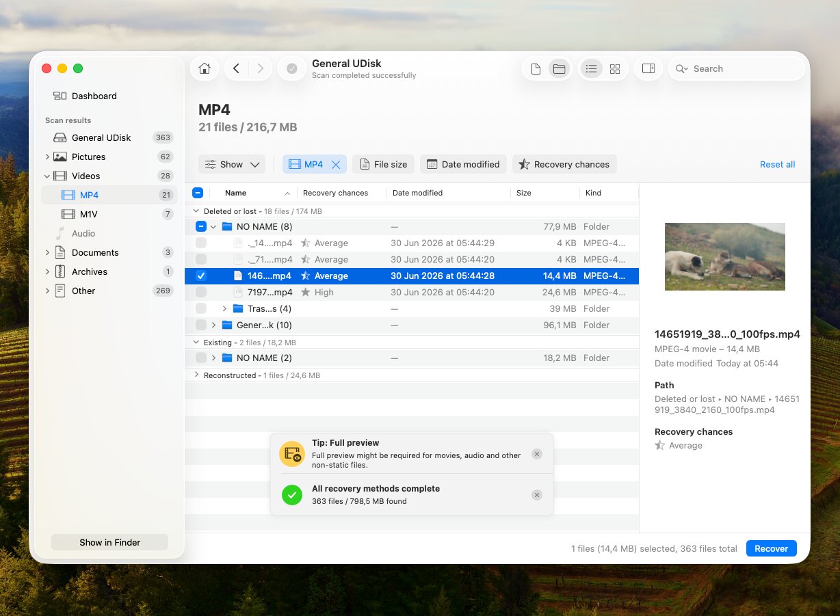Sort by Recovery chances column
This screenshot has height=616, width=840.
coord(335,193)
